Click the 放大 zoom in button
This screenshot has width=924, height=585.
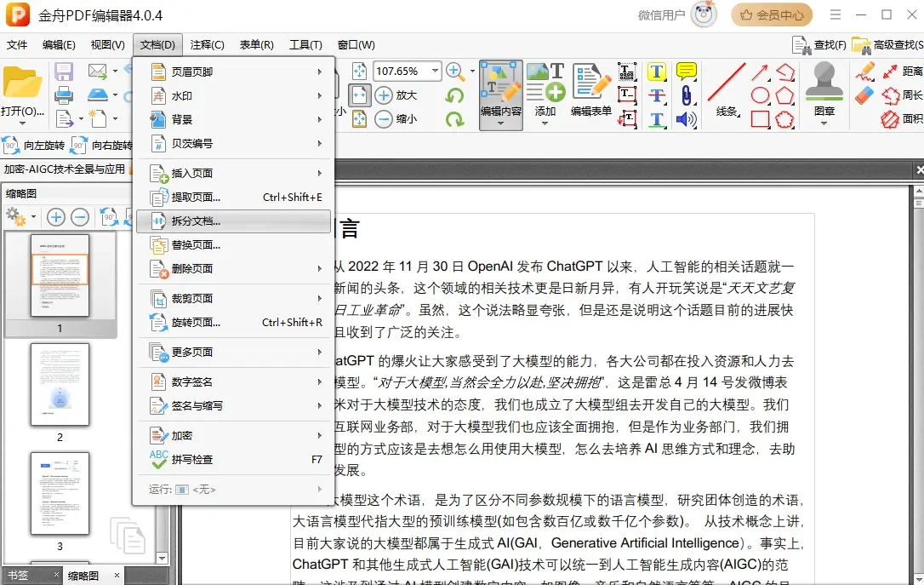(396, 95)
